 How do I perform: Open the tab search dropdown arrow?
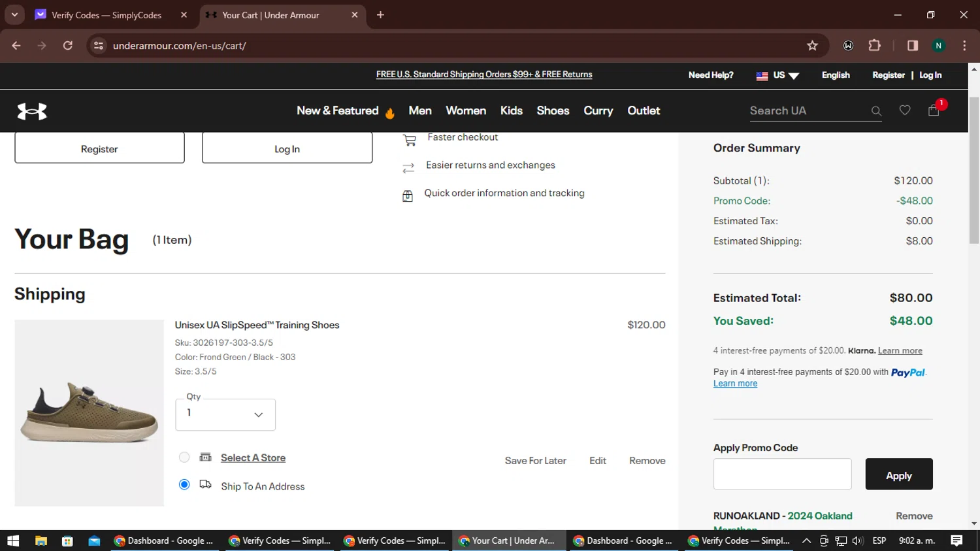pyautogui.click(x=14, y=14)
